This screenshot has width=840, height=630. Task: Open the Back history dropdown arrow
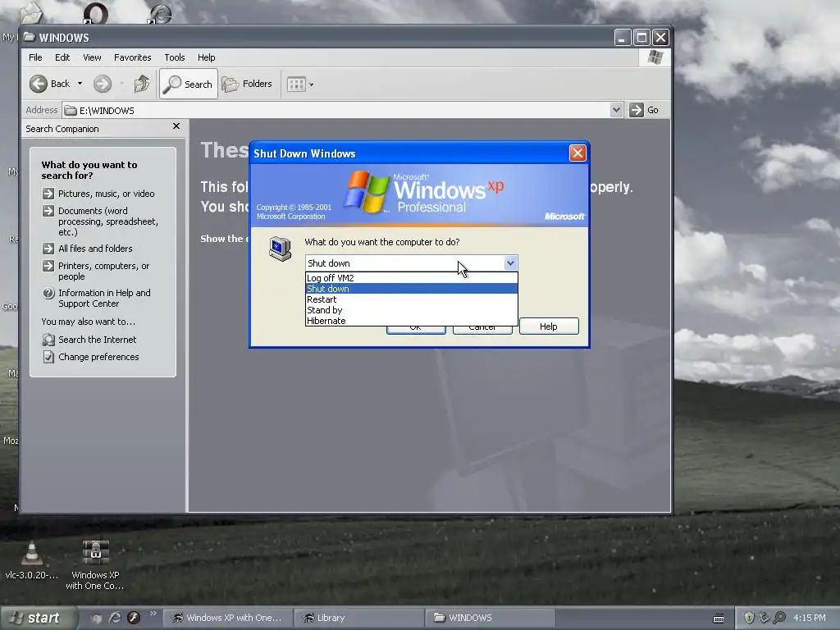point(80,84)
